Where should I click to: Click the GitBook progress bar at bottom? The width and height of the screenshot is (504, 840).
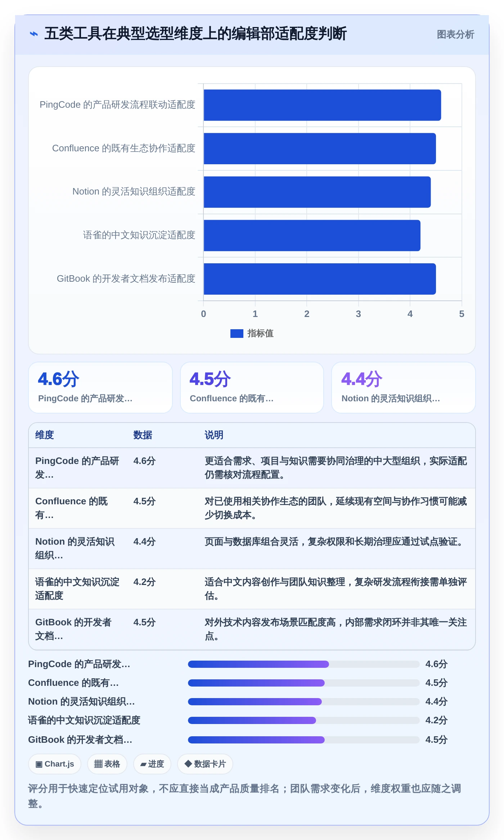304,740
